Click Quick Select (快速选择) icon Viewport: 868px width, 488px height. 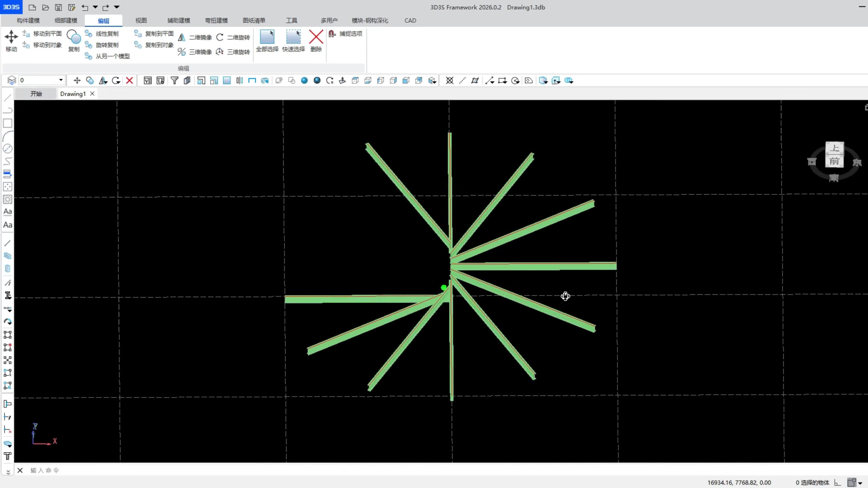click(x=293, y=37)
